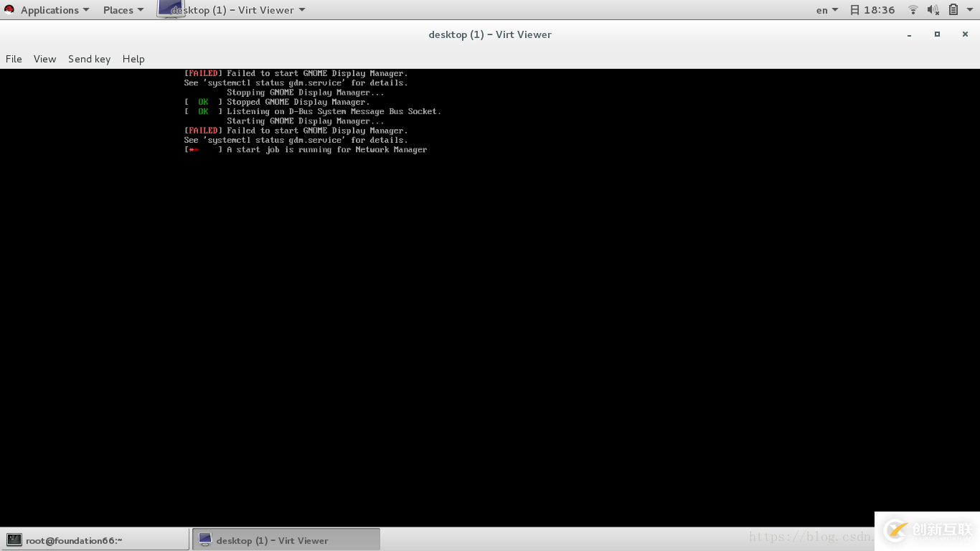Close the Virt Viewer window
980x551 pixels.
click(965, 34)
